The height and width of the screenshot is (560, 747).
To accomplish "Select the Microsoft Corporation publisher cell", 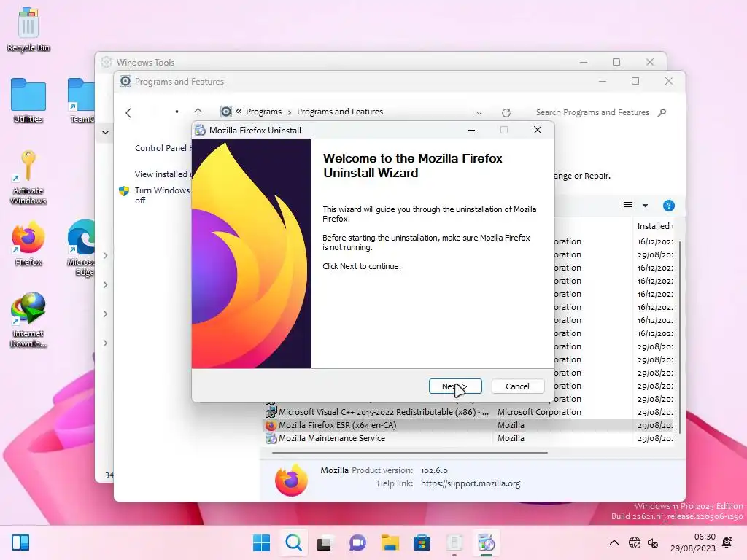I will coord(539,412).
